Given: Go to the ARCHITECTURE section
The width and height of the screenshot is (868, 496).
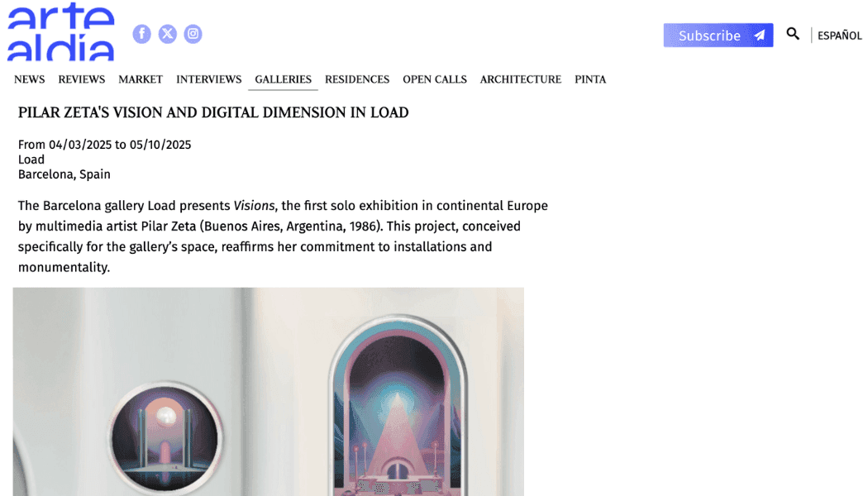Looking at the screenshot, I should click(x=520, y=79).
